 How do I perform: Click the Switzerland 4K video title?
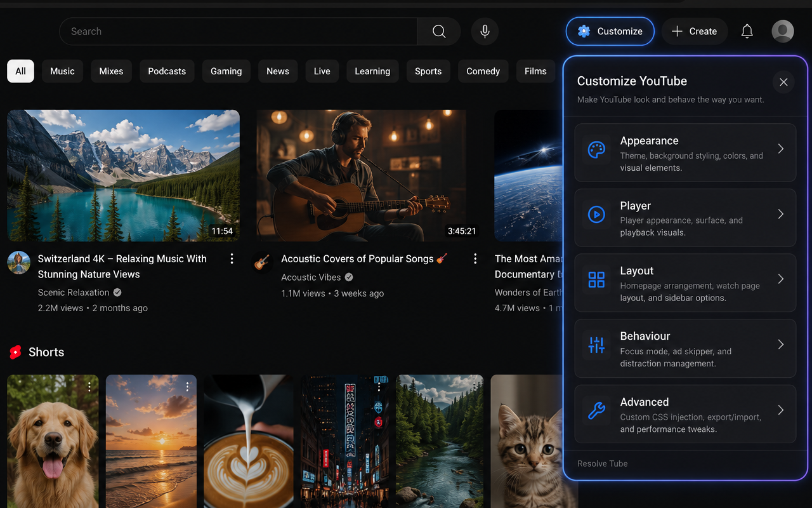122,267
